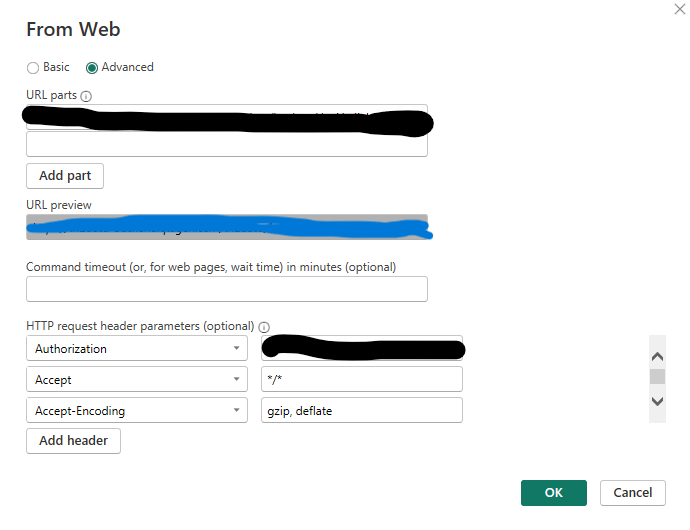Click the Authorization header value field
This screenshot has height=530, width=690.
[x=362, y=348]
